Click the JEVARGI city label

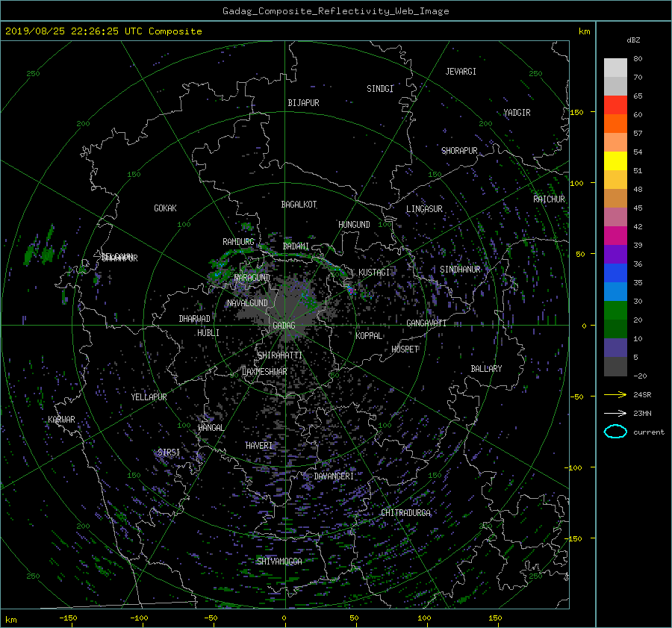461,72
